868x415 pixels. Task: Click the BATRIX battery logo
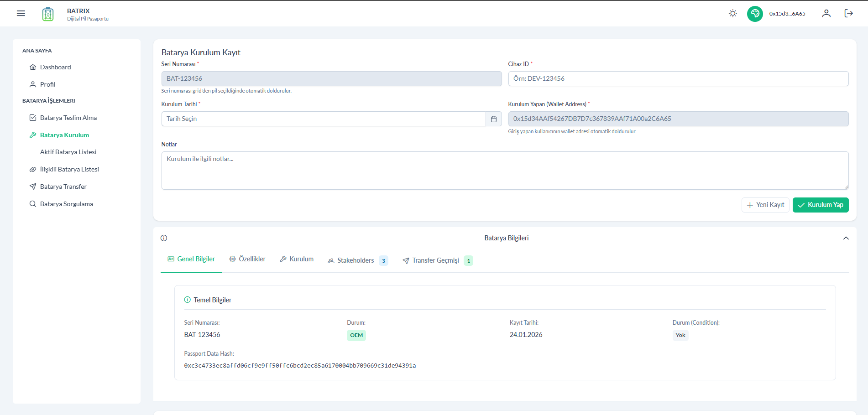point(48,14)
